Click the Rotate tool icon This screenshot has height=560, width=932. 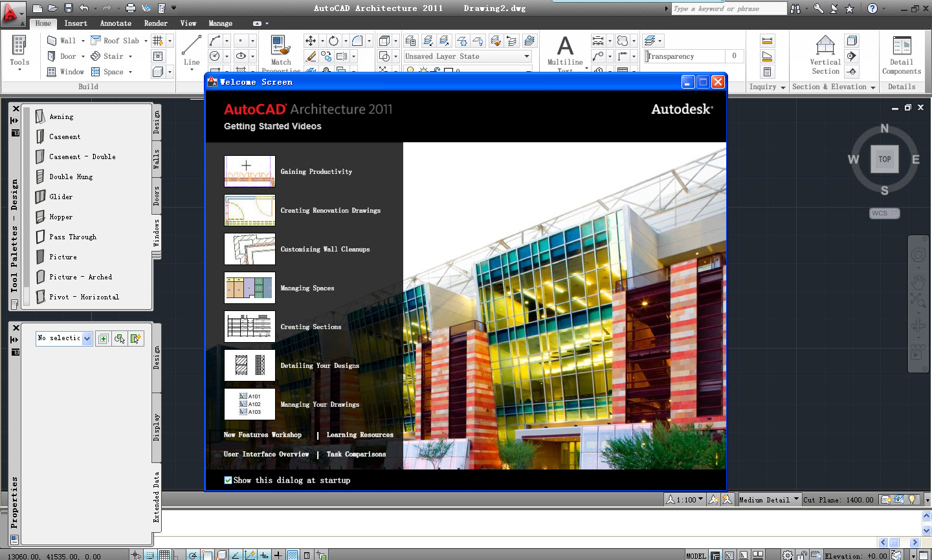click(x=333, y=40)
